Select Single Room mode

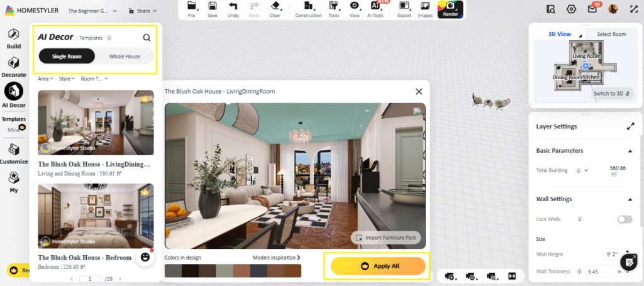pos(67,56)
